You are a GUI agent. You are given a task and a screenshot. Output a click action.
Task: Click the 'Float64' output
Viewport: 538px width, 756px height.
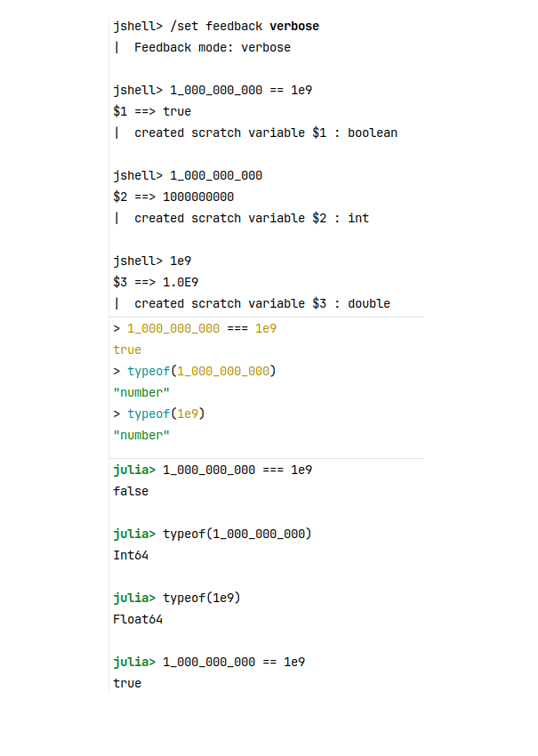tap(138, 619)
